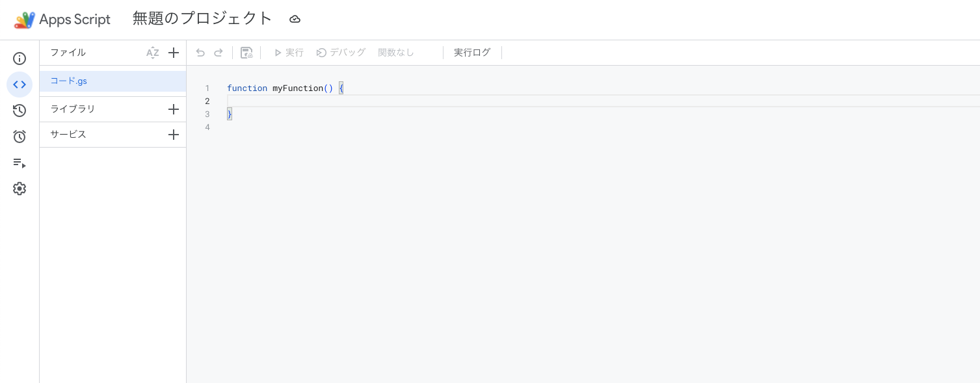Select the コード.gs file
The width and height of the screenshot is (980, 383).
point(68,81)
